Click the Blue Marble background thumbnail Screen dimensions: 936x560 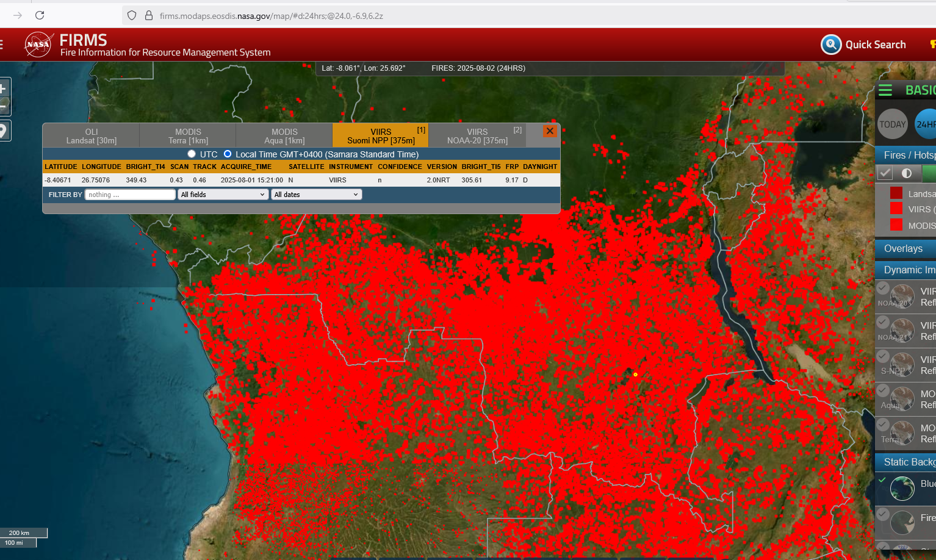point(902,489)
